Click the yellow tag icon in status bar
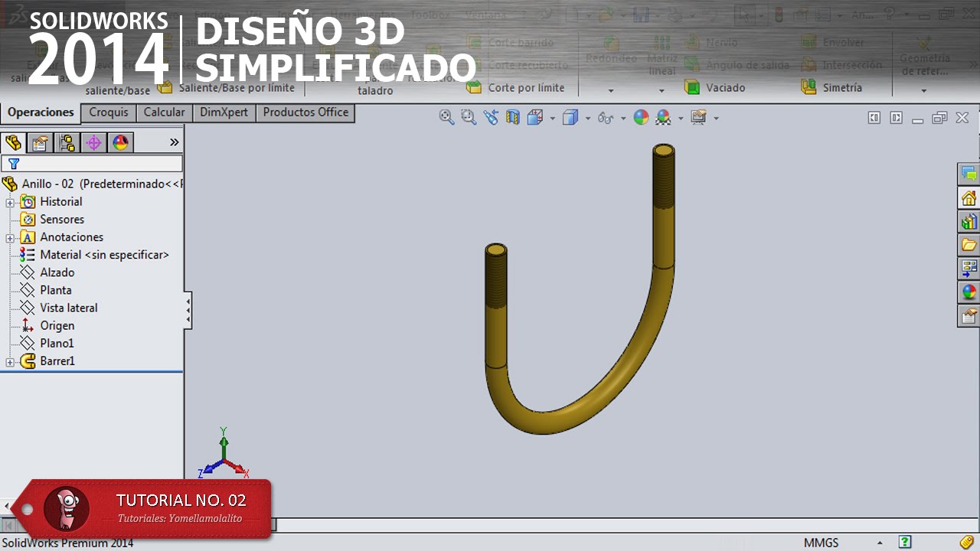The width and height of the screenshot is (980, 551). tap(967, 542)
